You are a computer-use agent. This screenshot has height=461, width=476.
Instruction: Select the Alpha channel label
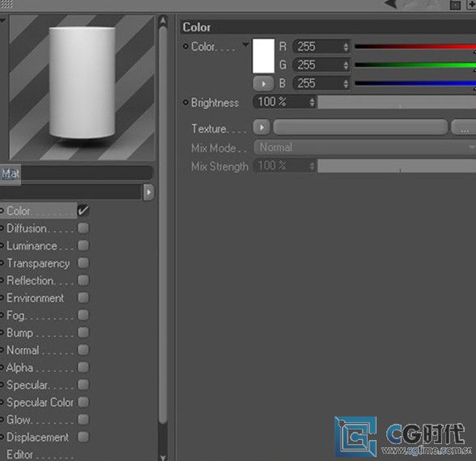[19, 368]
